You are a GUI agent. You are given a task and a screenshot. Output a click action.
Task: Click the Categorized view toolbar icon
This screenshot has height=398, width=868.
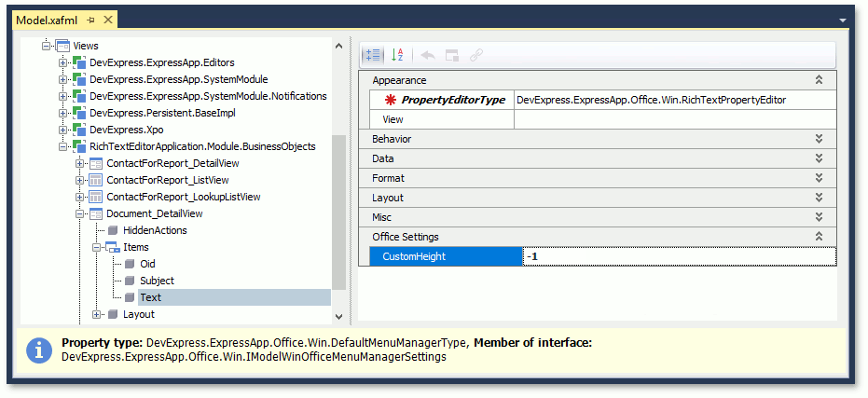(x=373, y=55)
